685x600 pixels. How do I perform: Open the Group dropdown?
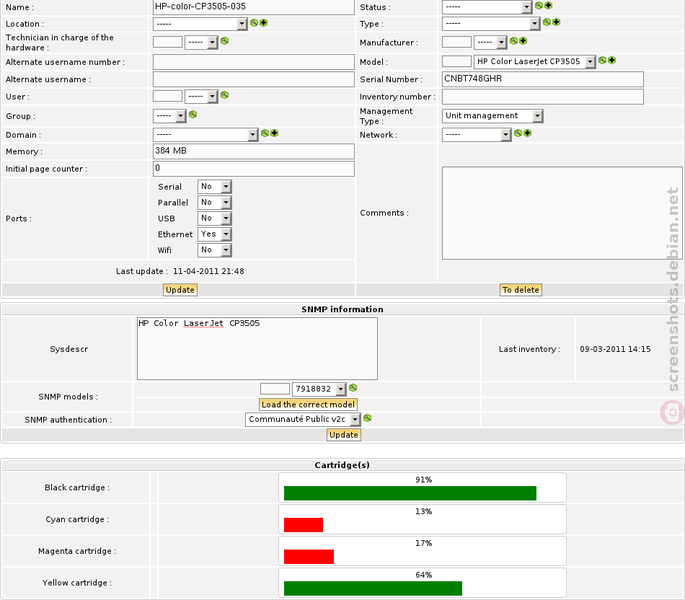170,116
